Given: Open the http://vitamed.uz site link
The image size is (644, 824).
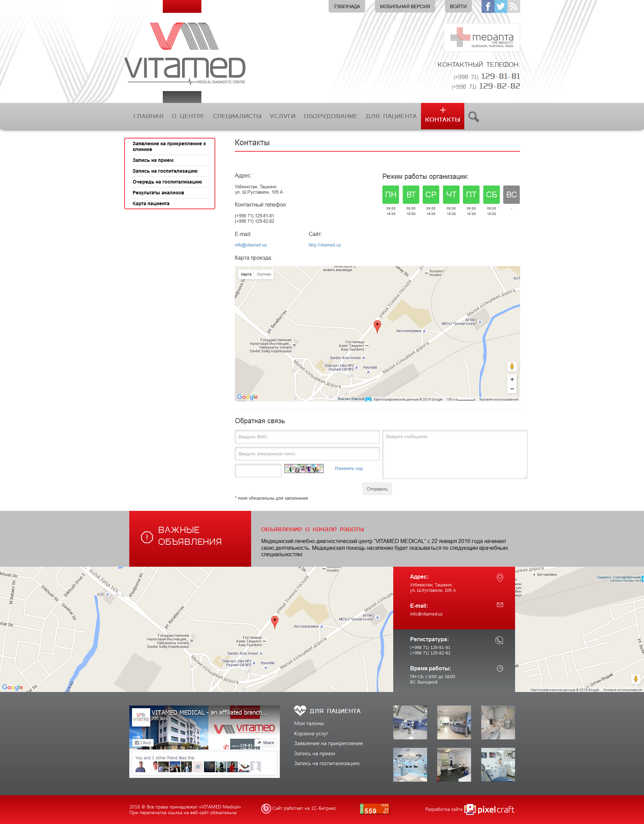Looking at the screenshot, I should 325,245.
